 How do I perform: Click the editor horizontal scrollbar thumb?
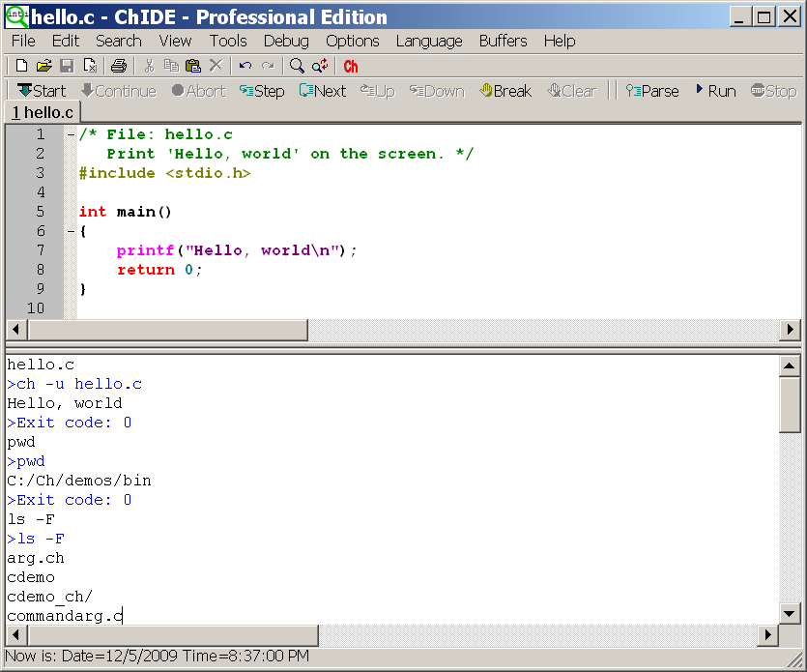[168, 330]
